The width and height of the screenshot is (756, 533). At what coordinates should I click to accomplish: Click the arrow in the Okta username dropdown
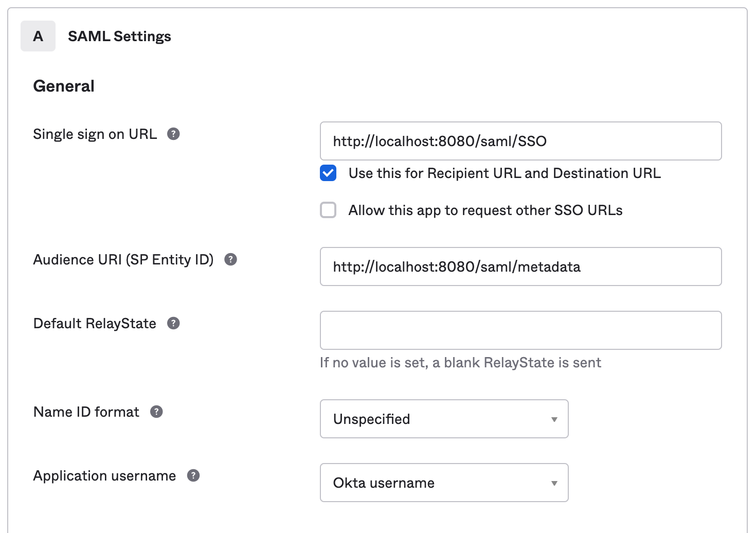click(x=554, y=483)
